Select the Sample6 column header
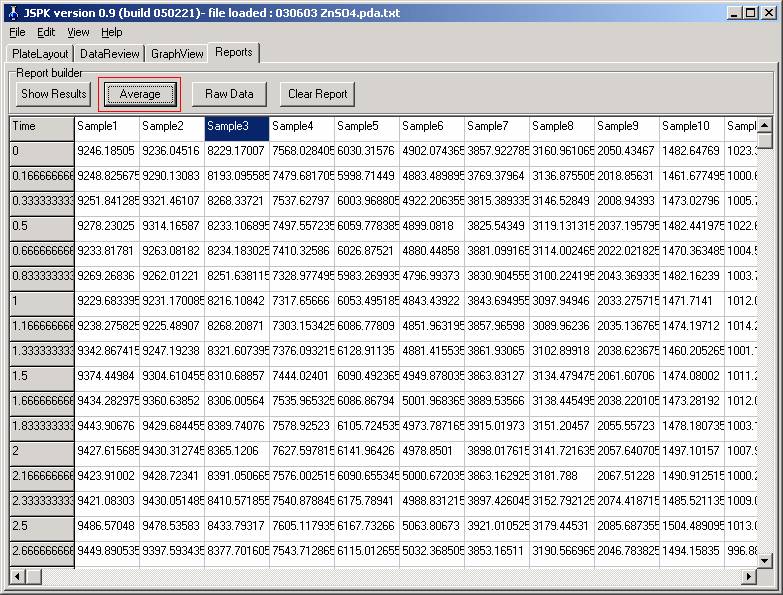 [431, 129]
